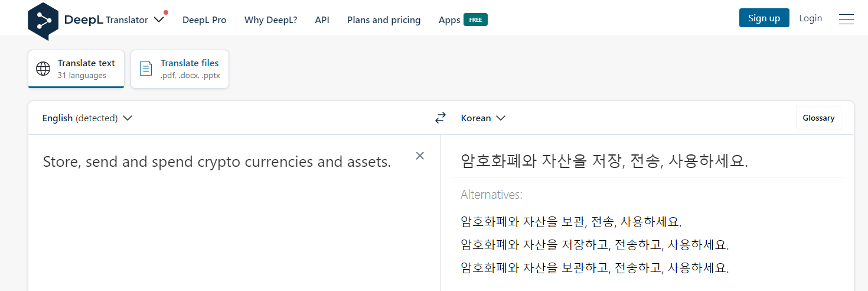Click the 'Alternatives:' label
This screenshot has width=868, height=291.
click(491, 195)
